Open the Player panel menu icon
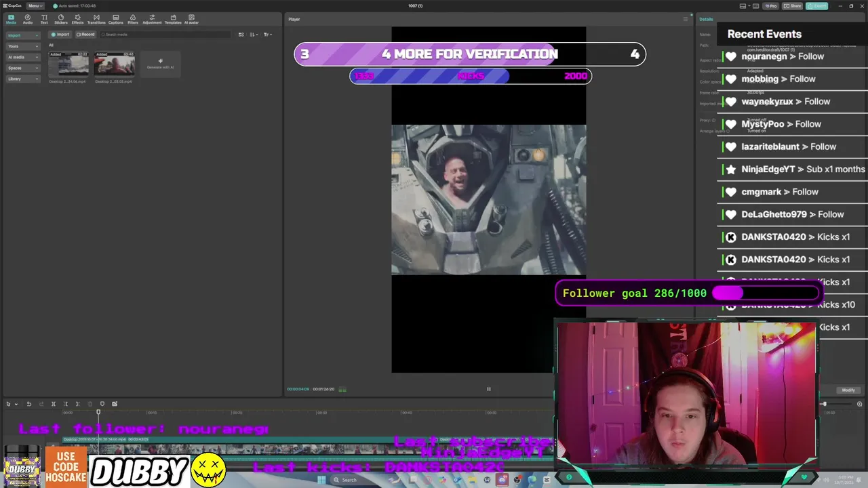 [x=685, y=19]
